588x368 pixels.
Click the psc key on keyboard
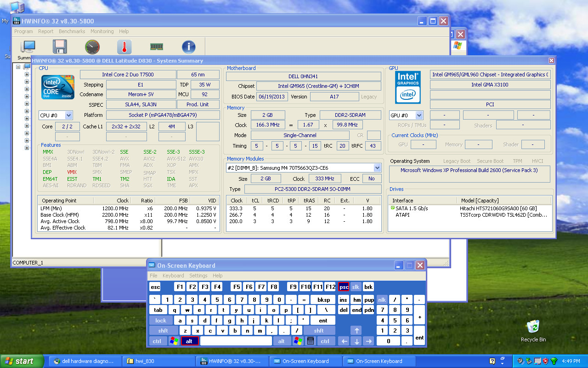pos(344,287)
